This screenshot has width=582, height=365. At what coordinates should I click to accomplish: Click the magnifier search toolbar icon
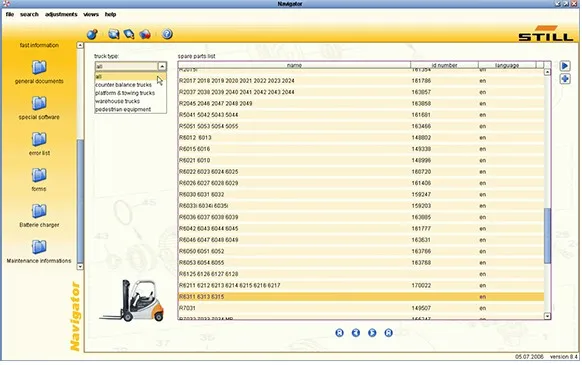point(129,34)
